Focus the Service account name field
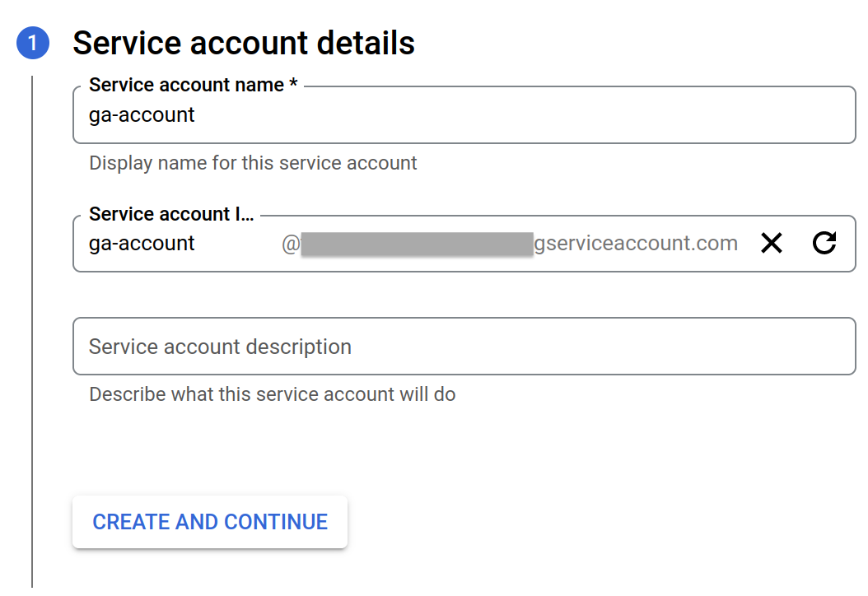 [x=412, y=115]
